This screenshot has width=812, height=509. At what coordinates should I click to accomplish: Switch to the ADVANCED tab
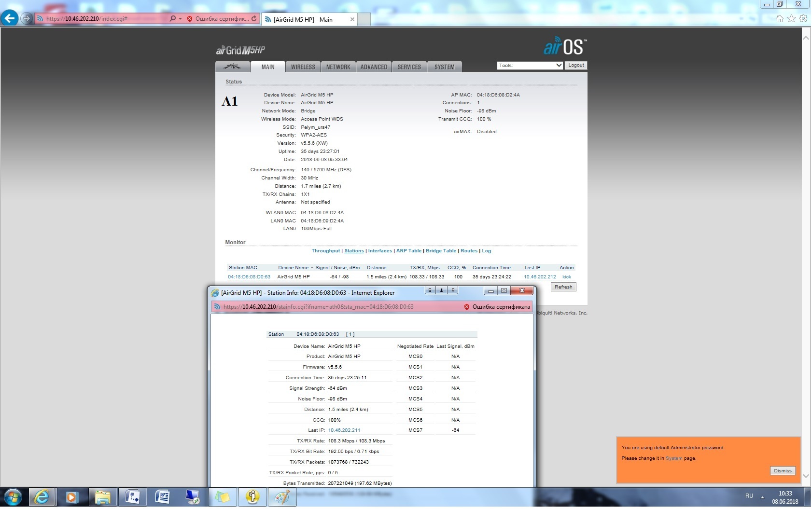(374, 67)
